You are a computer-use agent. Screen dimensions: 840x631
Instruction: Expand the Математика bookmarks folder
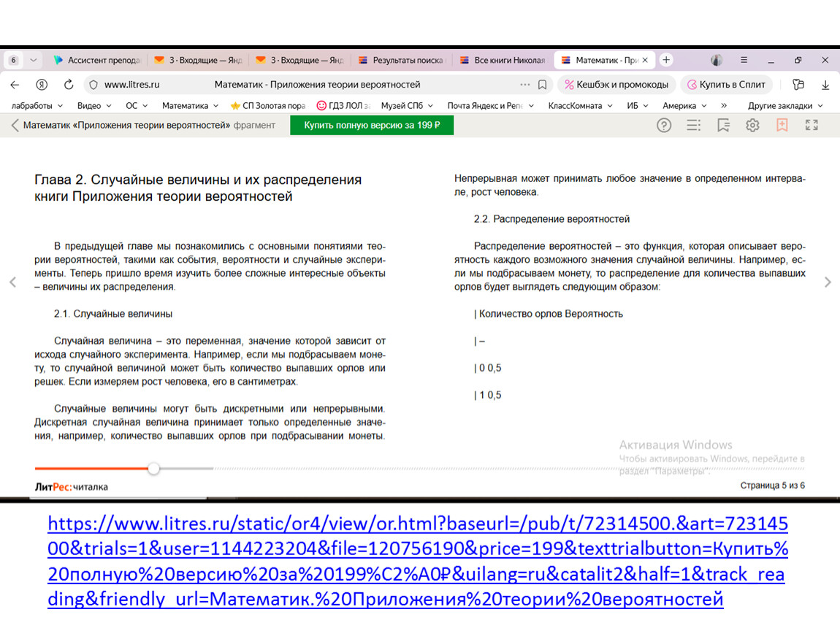(x=190, y=106)
